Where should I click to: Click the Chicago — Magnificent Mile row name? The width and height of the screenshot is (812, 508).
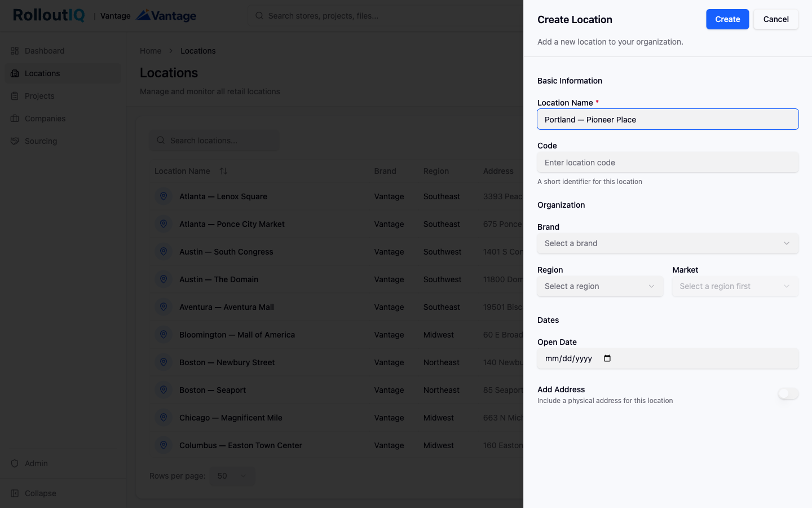tap(231, 418)
